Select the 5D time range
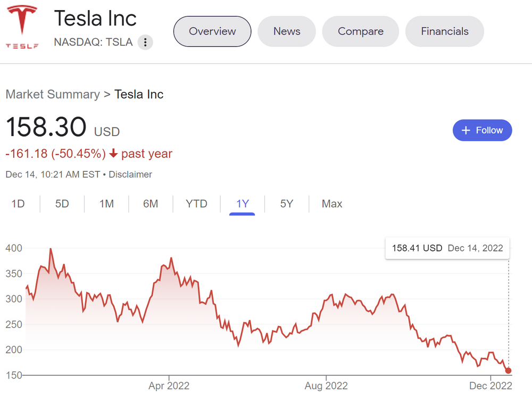The height and width of the screenshot is (397, 532). (62, 204)
